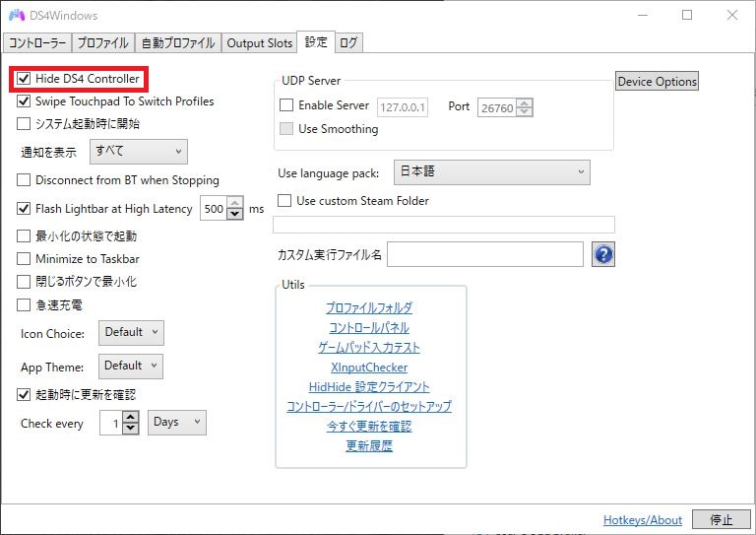756x535 pixels.
Task: Enable 閉じるボタンで最小化 checkbox
Action: pyautogui.click(x=24, y=282)
